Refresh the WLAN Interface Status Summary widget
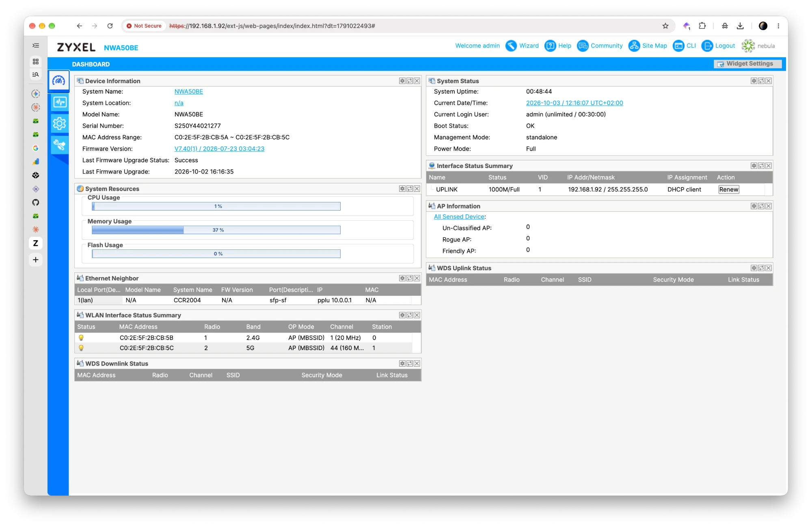Viewport: 812px width, 527px height. 409,315
